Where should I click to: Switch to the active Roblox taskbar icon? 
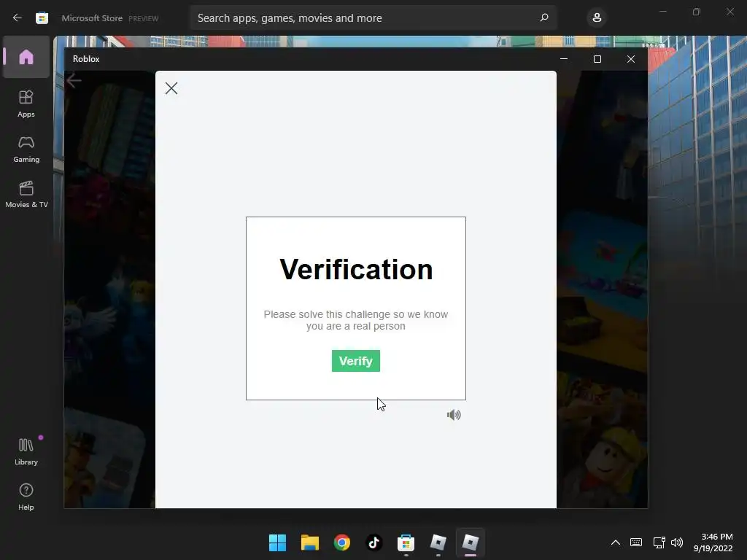[471, 542]
